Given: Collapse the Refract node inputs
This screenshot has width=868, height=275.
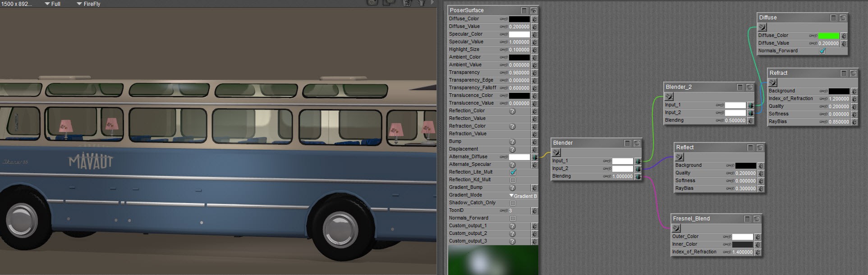Looking at the screenshot, I should coord(844,73).
